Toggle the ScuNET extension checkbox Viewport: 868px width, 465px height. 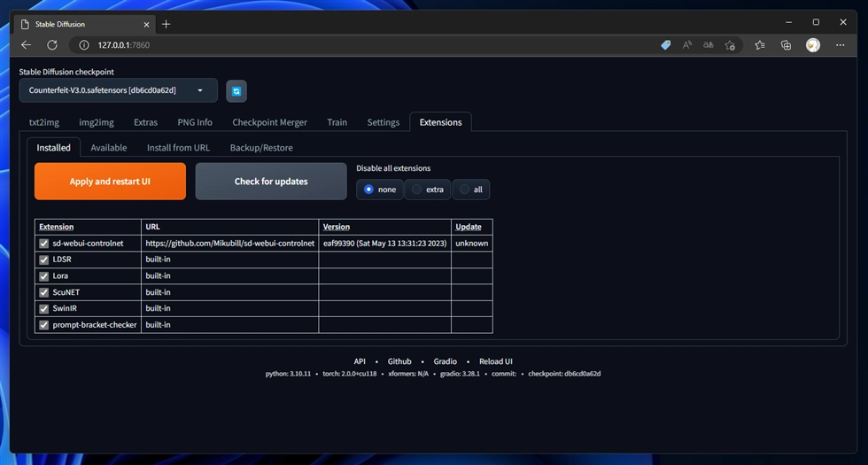[43, 292]
